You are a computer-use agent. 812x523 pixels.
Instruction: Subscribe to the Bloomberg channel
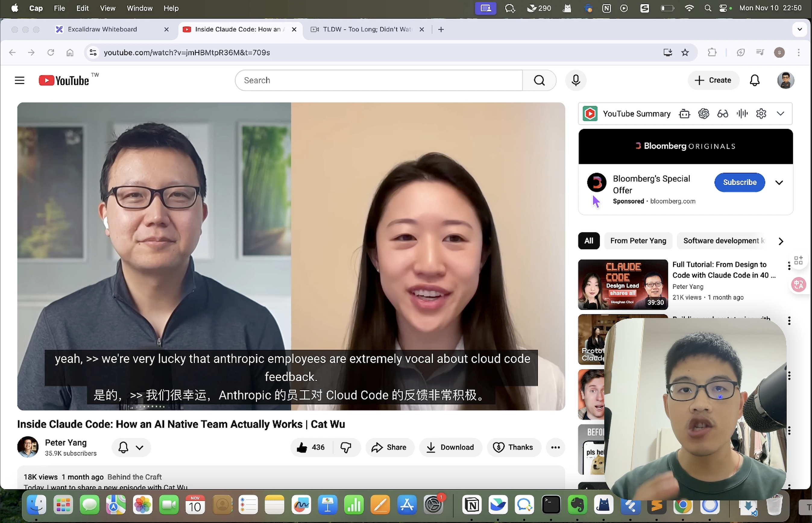[739, 182]
